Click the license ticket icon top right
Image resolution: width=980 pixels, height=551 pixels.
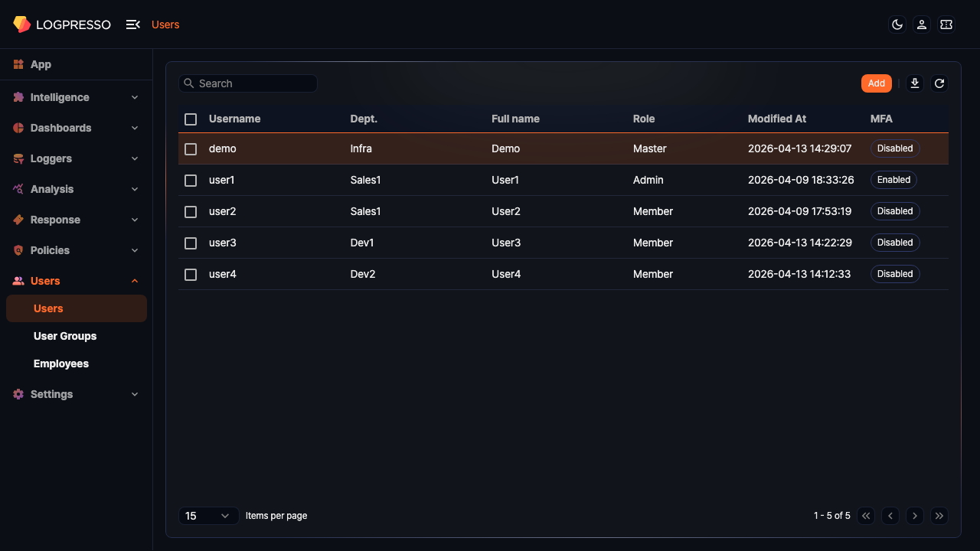point(946,24)
